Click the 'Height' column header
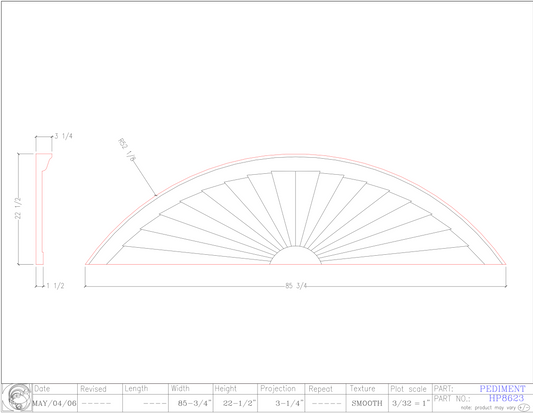This screenshot has width=533, height=413. pyautogui.click(x=225, y=389)
